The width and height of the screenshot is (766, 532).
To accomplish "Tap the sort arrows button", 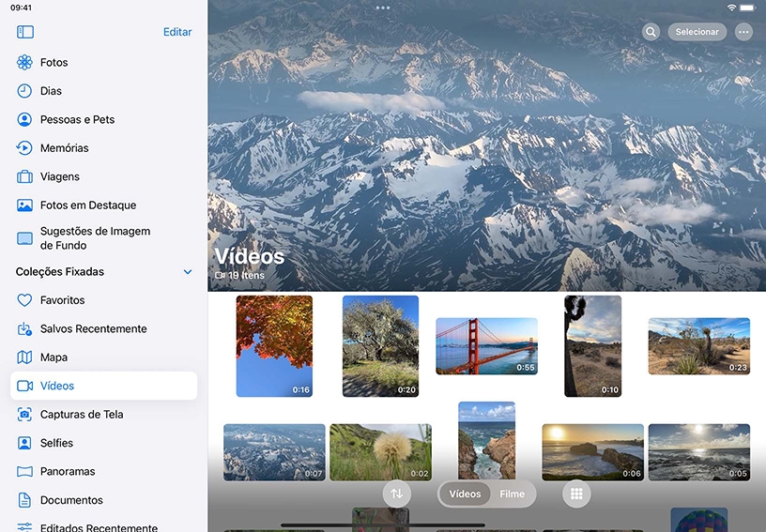I will (x=397, y=494).
